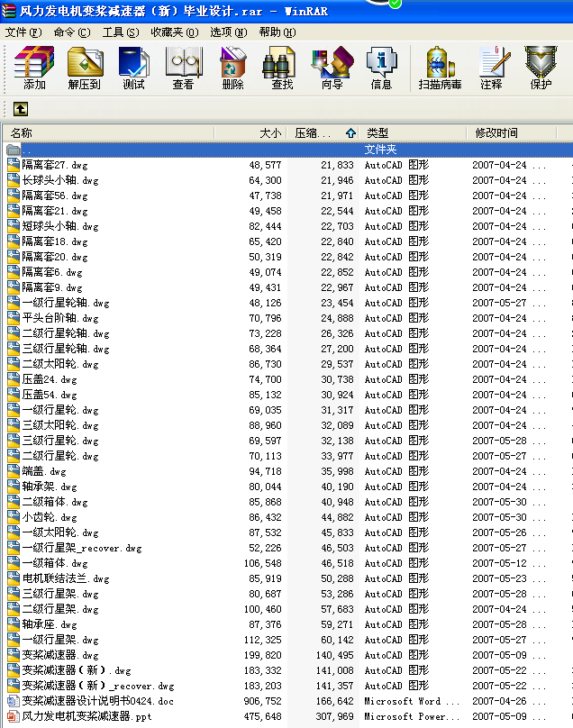Image resolution: width=573 pixels, height=728 pixels.
Task: Run the 测试 (Test) archive tool
Action: tap(133, 68)
